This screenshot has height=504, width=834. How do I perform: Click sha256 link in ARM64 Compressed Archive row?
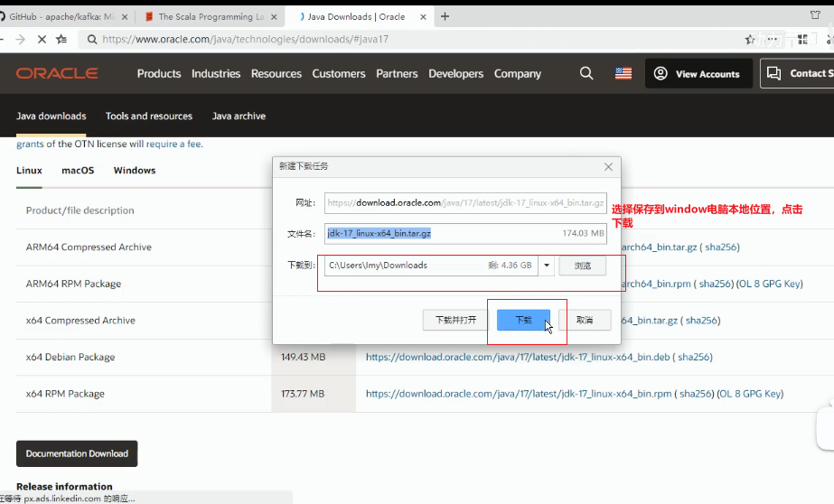721,247
